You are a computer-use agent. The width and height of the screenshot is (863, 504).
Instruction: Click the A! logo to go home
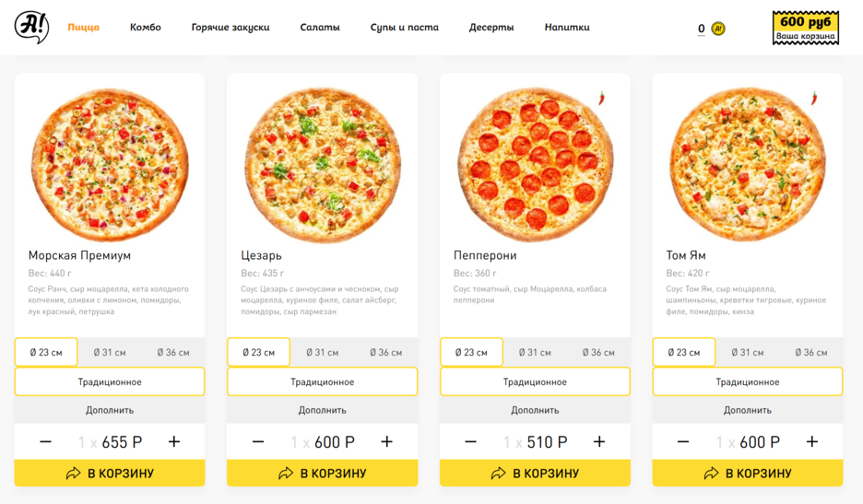click(31, 27)
